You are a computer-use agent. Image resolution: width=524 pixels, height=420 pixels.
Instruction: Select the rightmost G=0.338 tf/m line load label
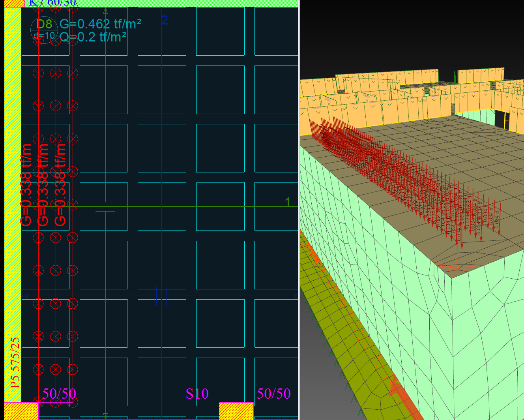pyautogui.click(x=60, y=185)
